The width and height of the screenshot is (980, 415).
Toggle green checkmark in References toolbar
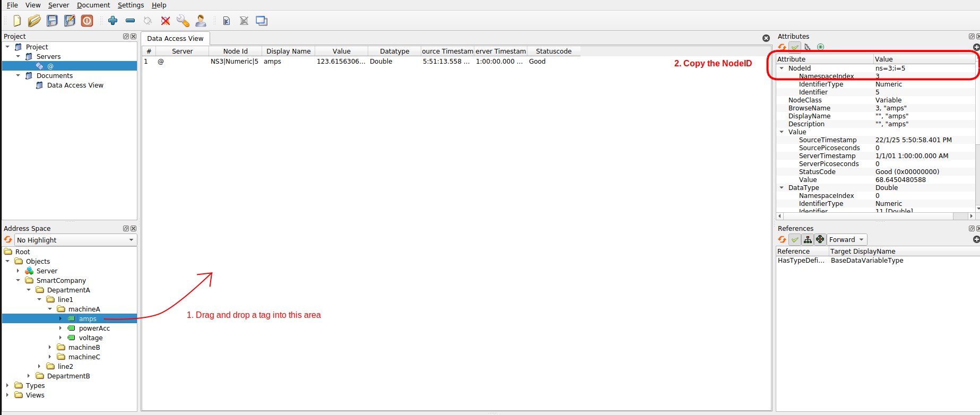tap(794, 240)
